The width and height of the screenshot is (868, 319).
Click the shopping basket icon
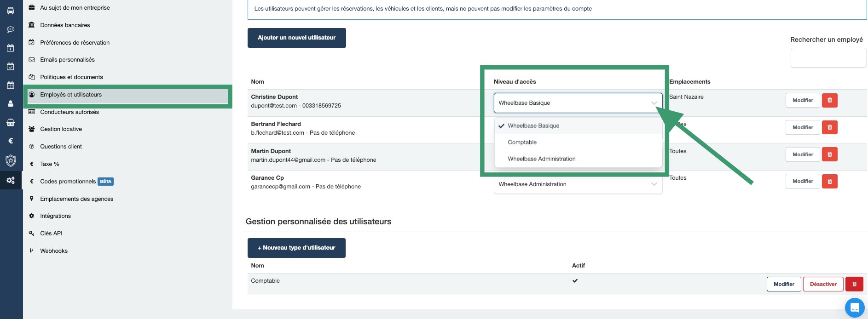point(11,122)
